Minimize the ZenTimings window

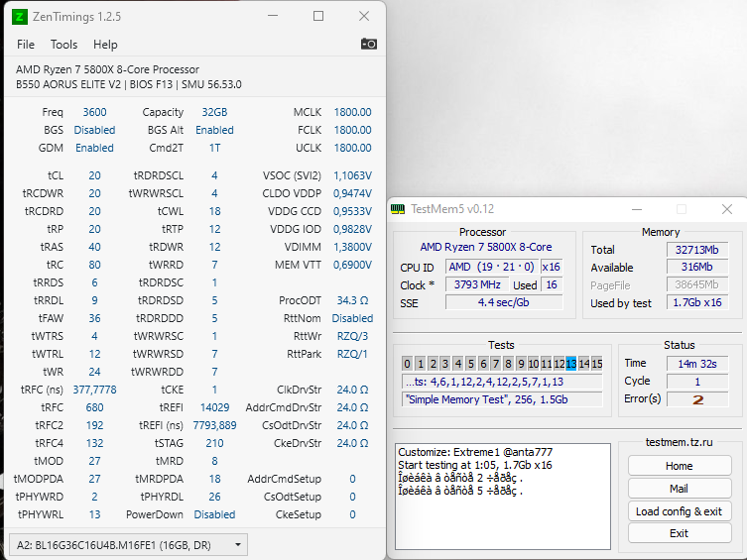click(273, 16)
